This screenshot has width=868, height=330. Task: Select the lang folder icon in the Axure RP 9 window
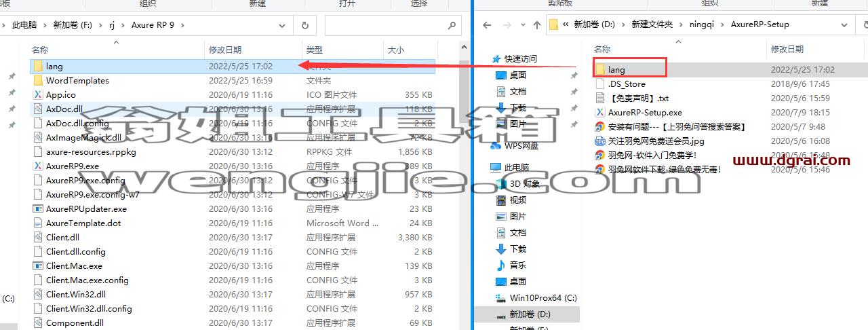coord(38,67)
